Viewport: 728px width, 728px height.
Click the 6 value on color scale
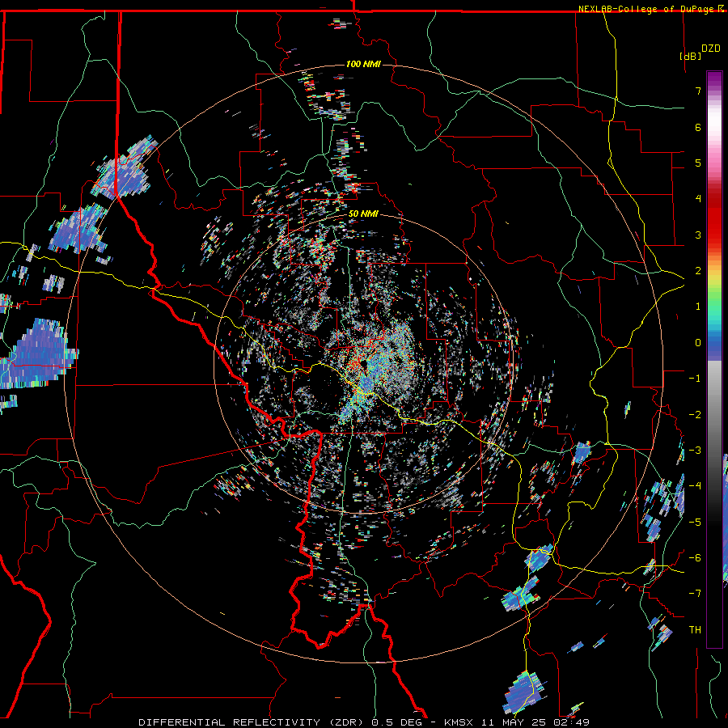pos(698,127)
